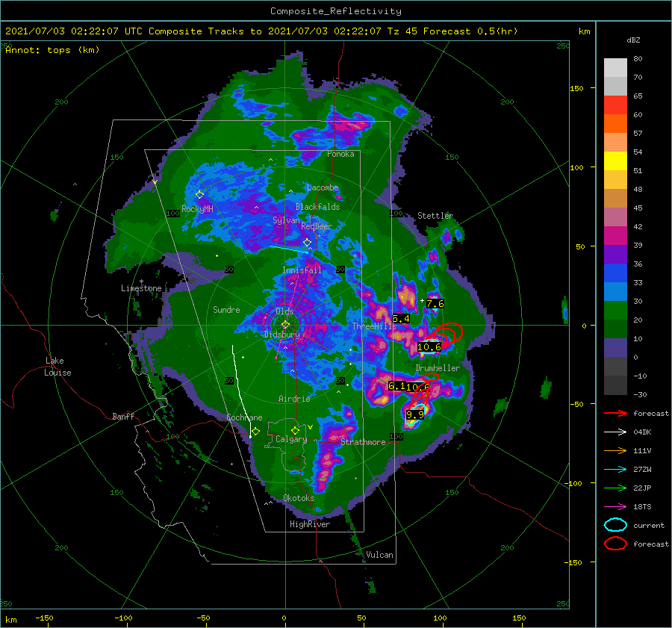Click the cyan storm ellipse at 9.9
Screen dimensions: 672x628
click(415, 414)
